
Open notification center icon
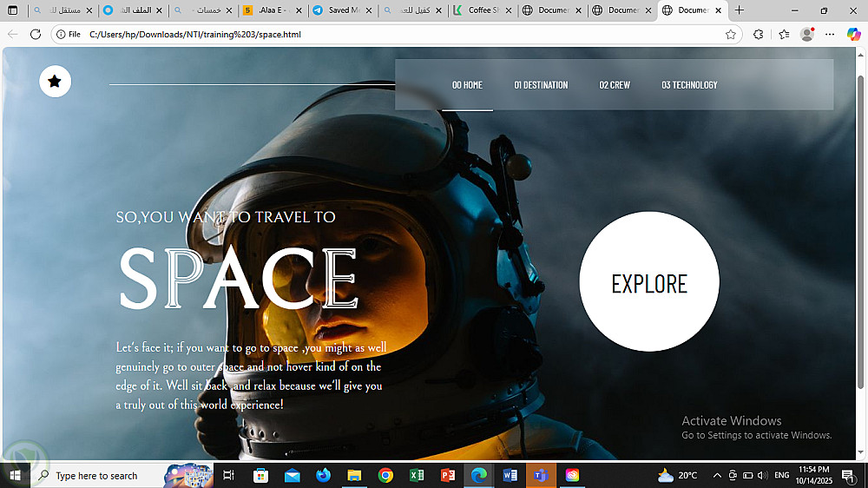pyautogui.click(x=848, y=475)
